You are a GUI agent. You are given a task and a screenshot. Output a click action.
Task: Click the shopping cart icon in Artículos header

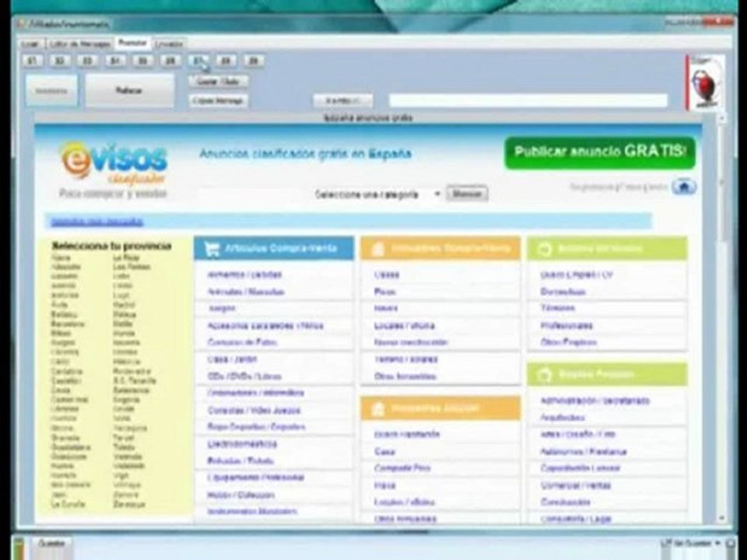point(212,249)
